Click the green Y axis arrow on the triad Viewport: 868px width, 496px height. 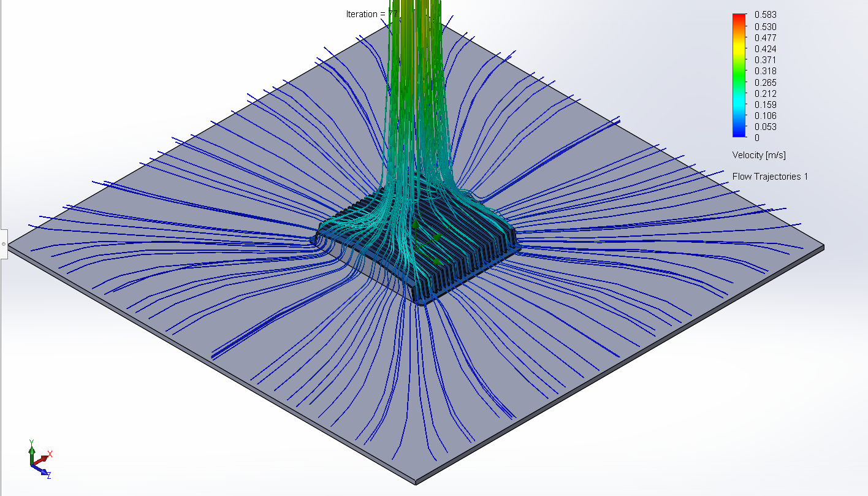[x=32, y=450]
